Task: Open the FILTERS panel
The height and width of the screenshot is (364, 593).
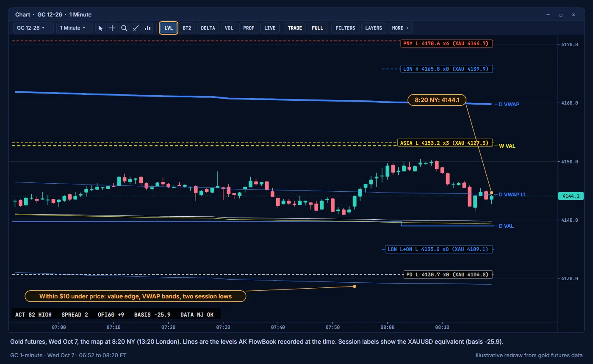Action: [x=346, y=28]
